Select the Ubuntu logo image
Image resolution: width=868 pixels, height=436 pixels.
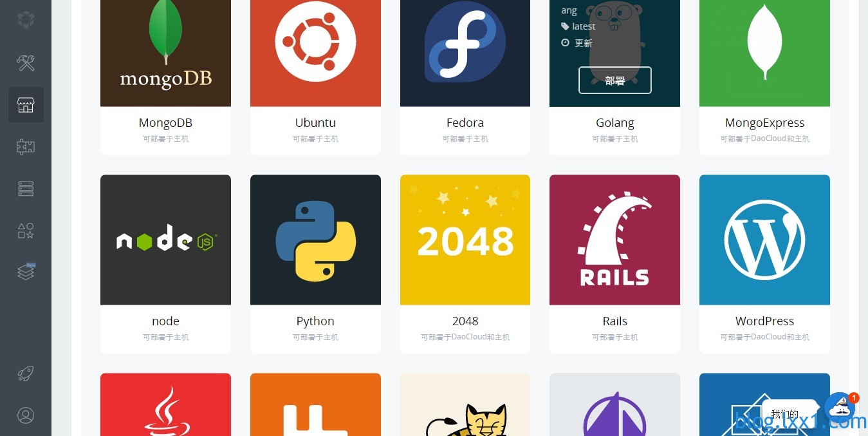315,53
